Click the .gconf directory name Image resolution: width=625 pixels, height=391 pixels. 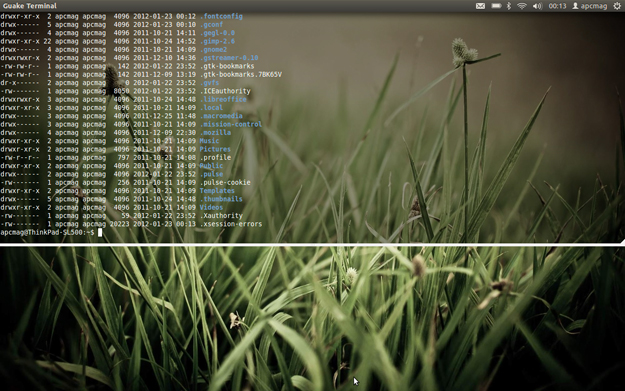[x=211, y=25]
